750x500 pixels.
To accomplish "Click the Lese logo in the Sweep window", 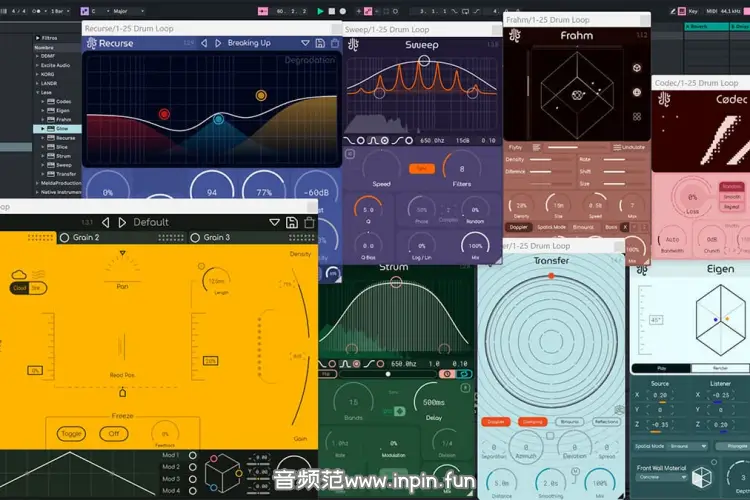I will [353, 45].
